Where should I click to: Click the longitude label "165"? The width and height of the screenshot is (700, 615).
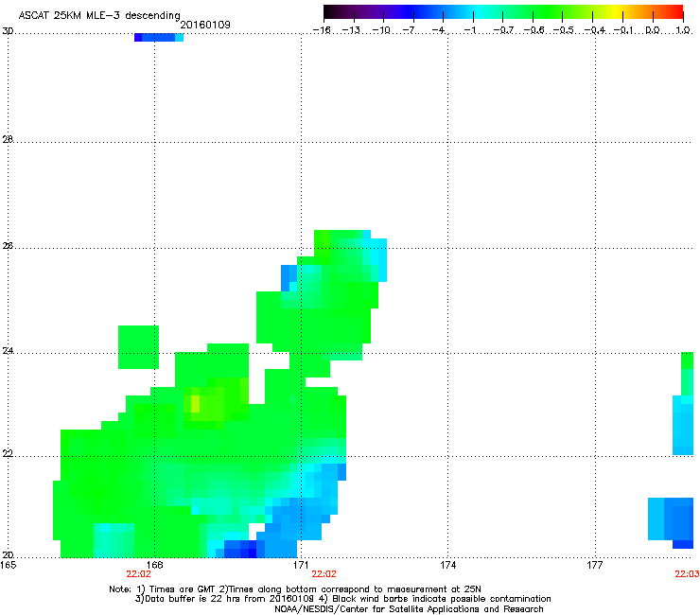(9, 565)
